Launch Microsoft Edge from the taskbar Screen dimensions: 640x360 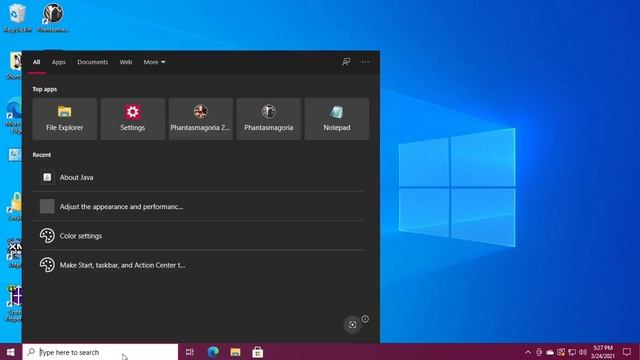point(213,352)
